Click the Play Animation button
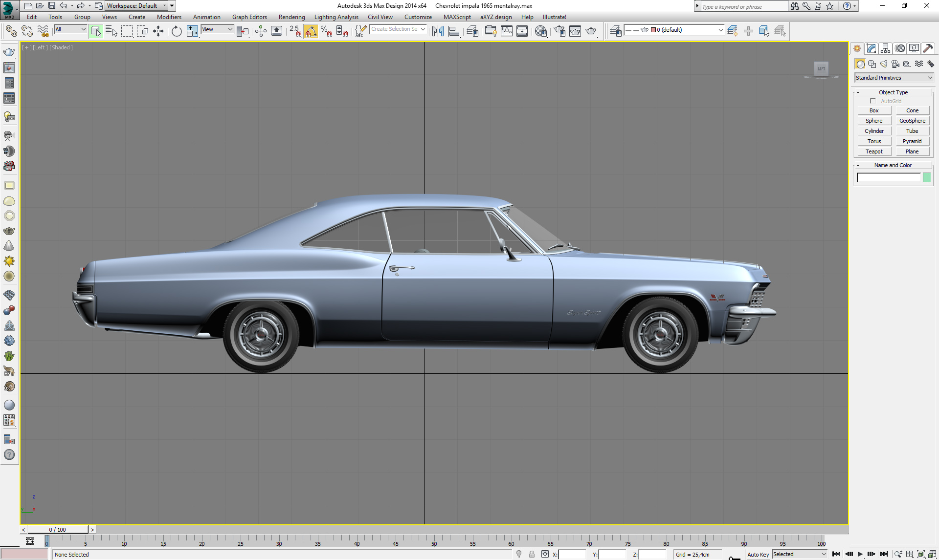The width and height of the screenshot is (939, 560). coord(860,554)
